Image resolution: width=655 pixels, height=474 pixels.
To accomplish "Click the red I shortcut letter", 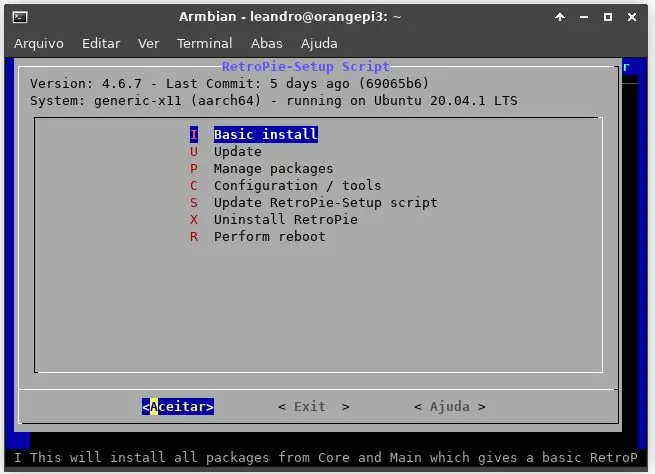I will [x=194, y=134].
